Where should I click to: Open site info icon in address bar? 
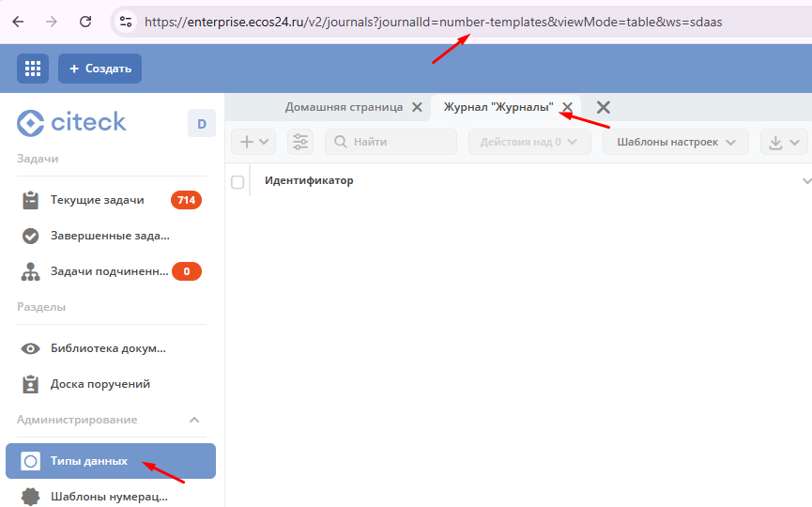tap(127, 21)
